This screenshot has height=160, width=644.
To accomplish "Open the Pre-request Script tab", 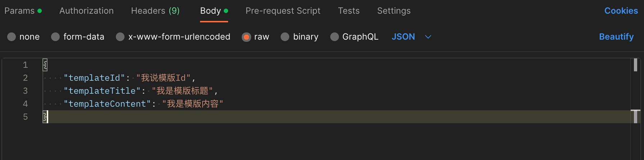I will coord(283,11).
